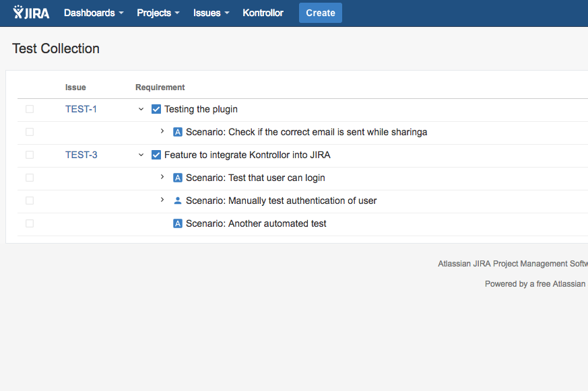This screenshot has width=588, height=391.
Task: Select Scenario: Test that user can login
Action: (255, 178)
